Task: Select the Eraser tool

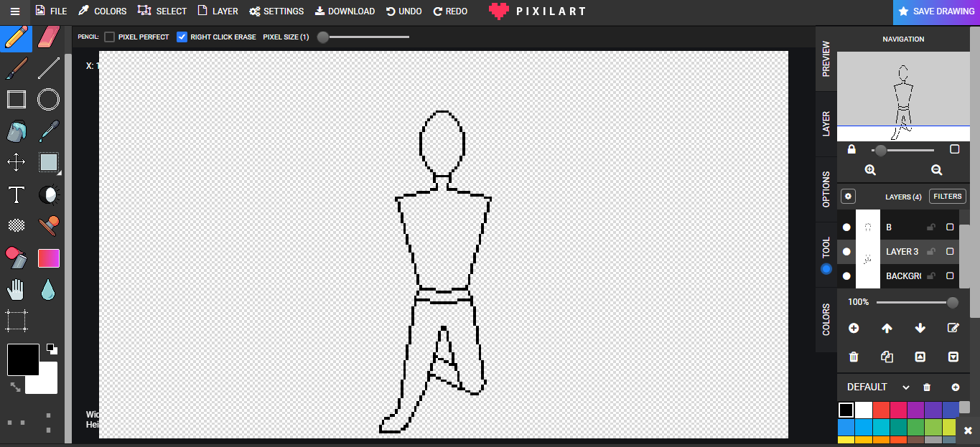Action: [x=48, y=37]
